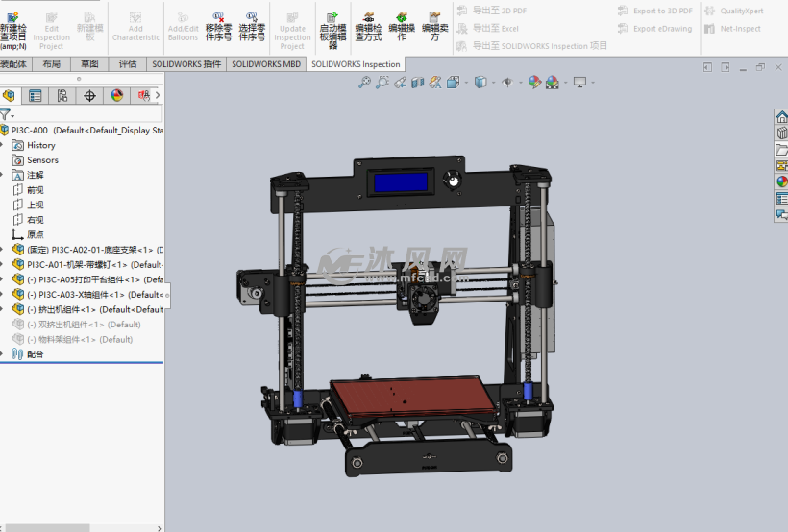Click the SOLIDWORKS Resources home icon in task pane
Screen dimensions: 788x532
[781, 117]
